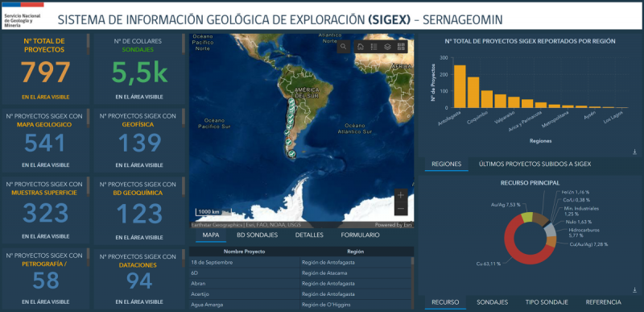
Task: Reset map to home extent
Action: [360, 47]
